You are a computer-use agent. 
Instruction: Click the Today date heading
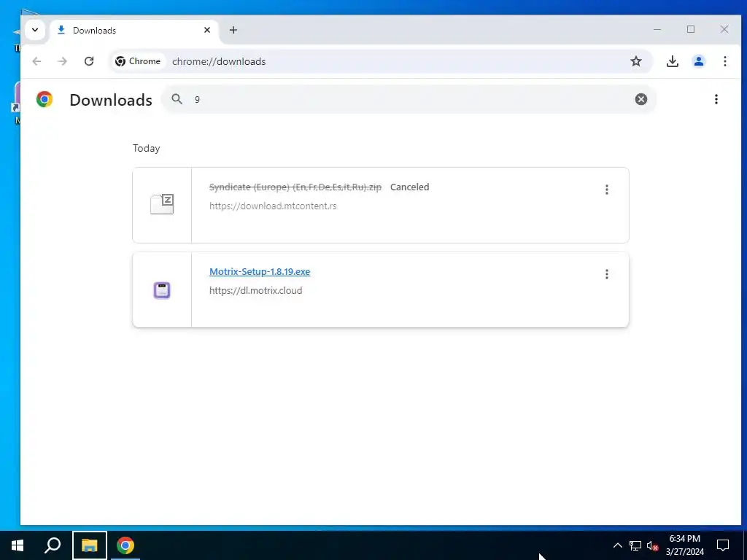[146, 149]
